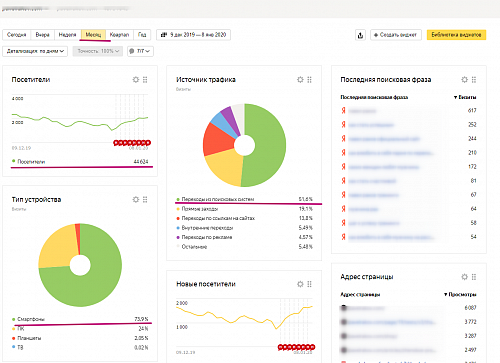This screenshot has height=363, width=500.
Task: Click Yandex icon in row with 64 visits
Action: click(343, 209)
